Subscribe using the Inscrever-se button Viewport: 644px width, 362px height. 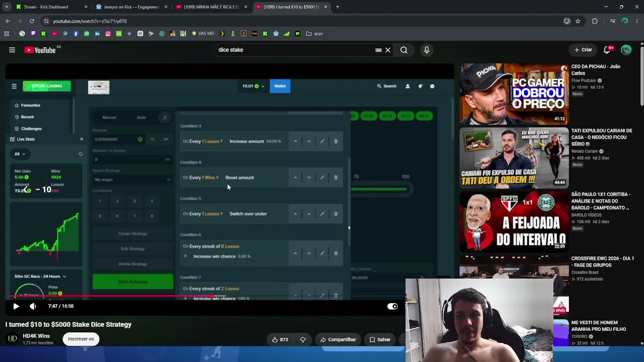pos(81,339)
